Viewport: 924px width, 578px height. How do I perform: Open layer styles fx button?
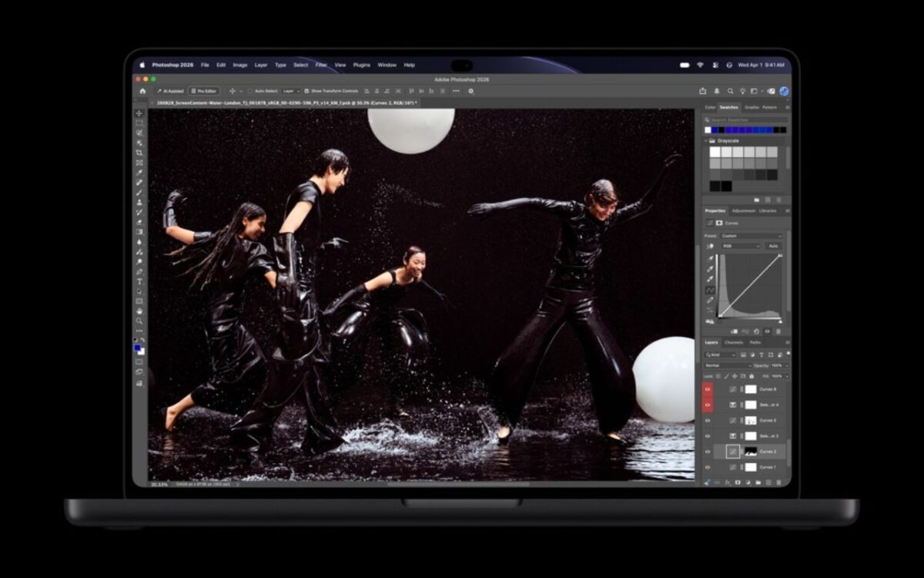(727, 482)
